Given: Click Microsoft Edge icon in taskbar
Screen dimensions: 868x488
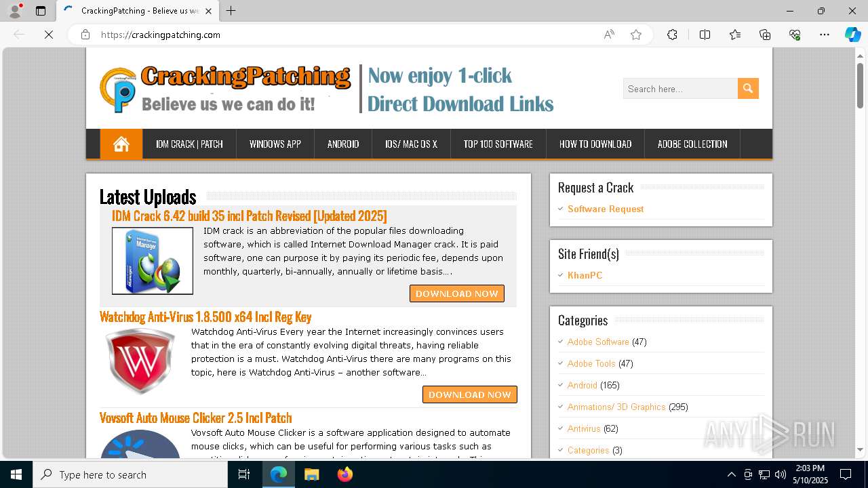Looking at the screenshot, I should pyautogui.click(x=279, y=474).
